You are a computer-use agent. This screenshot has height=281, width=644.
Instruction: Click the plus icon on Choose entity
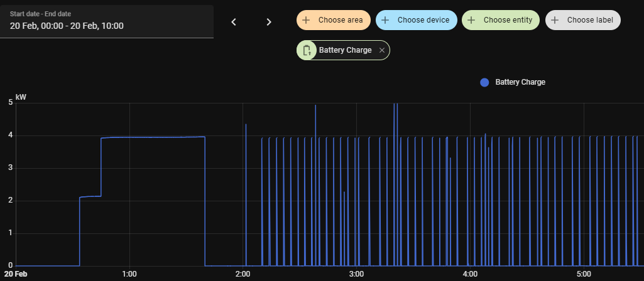[x=471, y=20]
